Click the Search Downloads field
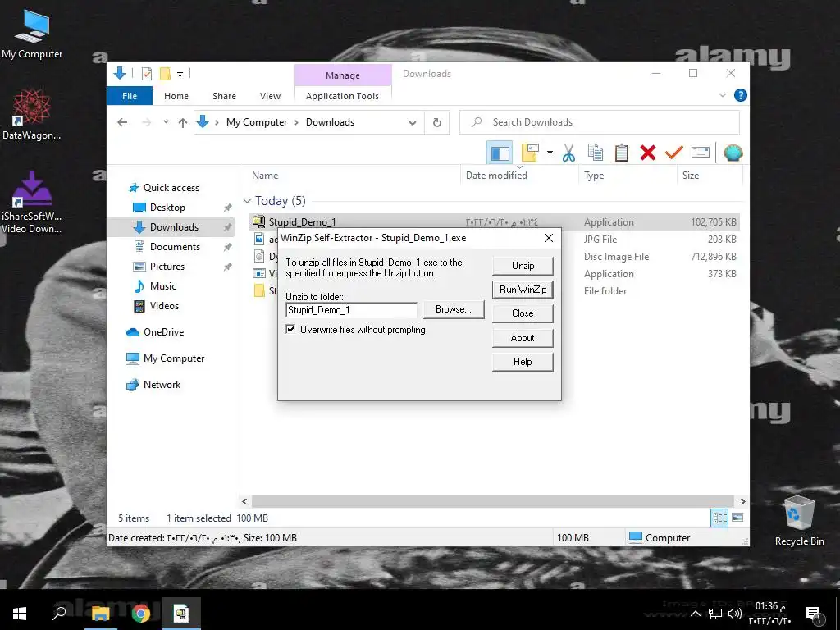 [600, 122]
